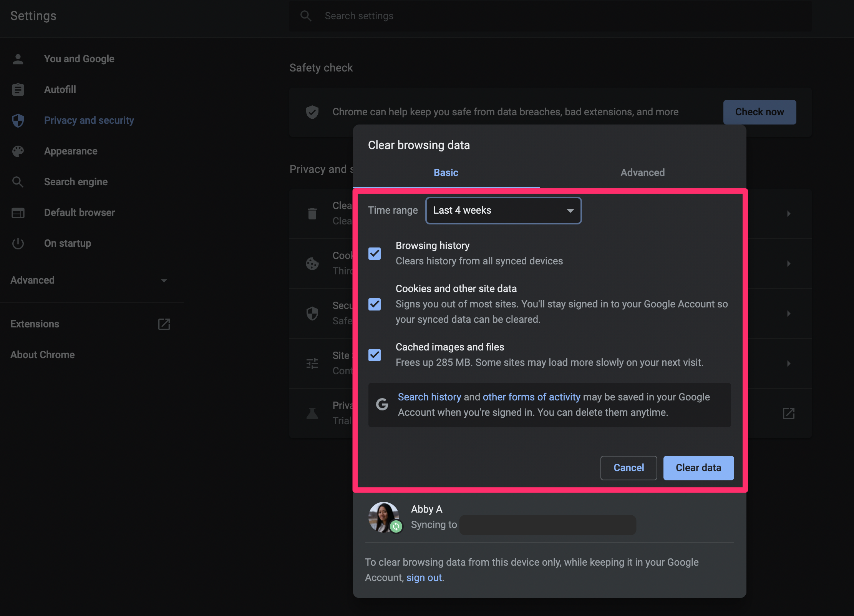Click the Privacy and security sidebar icon

click(x=18, y=120)
